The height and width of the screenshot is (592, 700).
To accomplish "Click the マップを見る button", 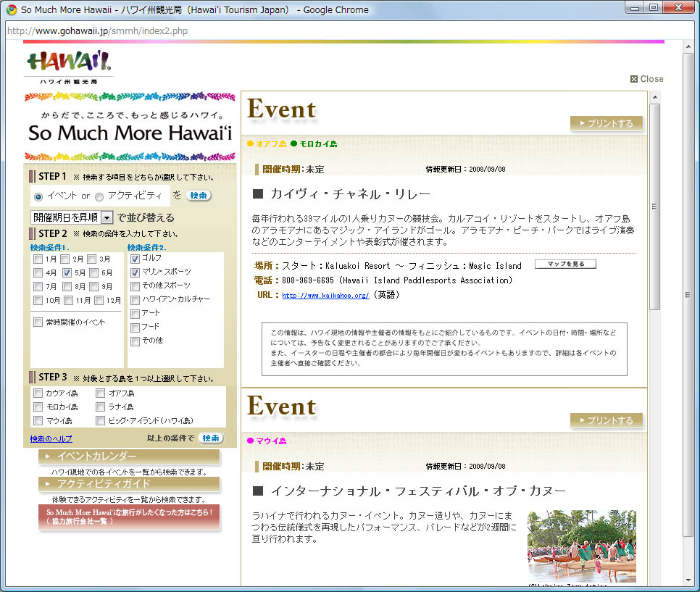I will coord(566,264).
